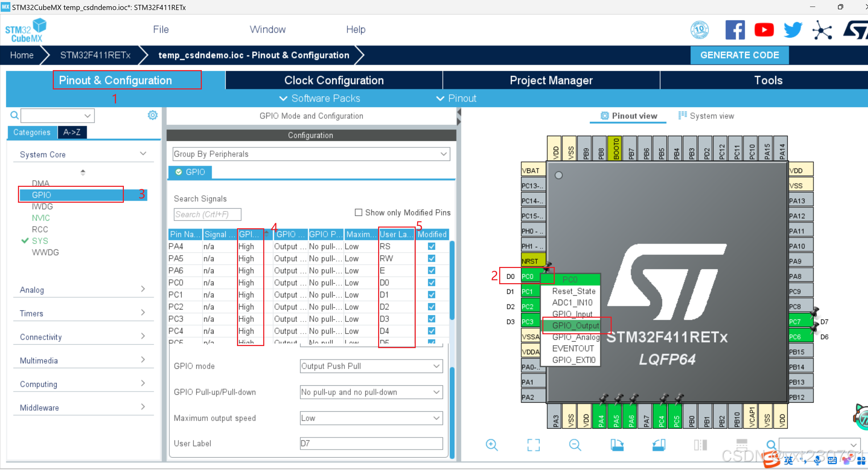Enable Show only Modified Pins

pos(358,212)
